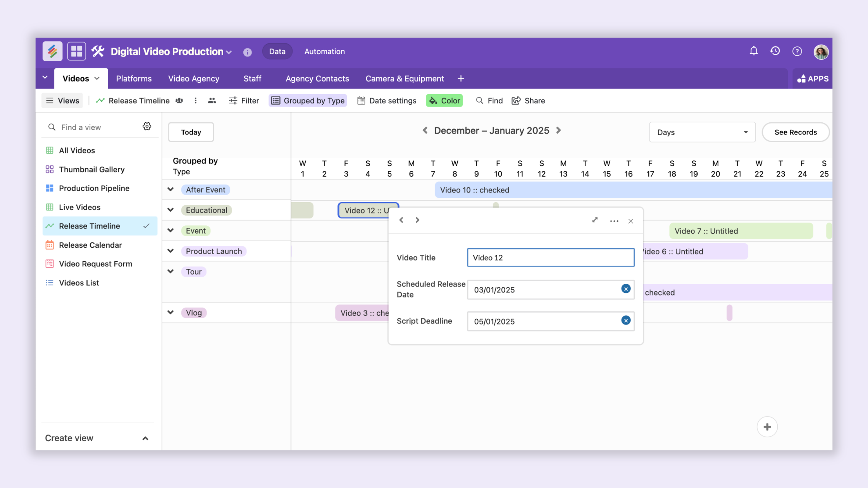This screenshot has height=488, width=868.
Task: Open the Days scale dropdown
Action: [702, 132]
